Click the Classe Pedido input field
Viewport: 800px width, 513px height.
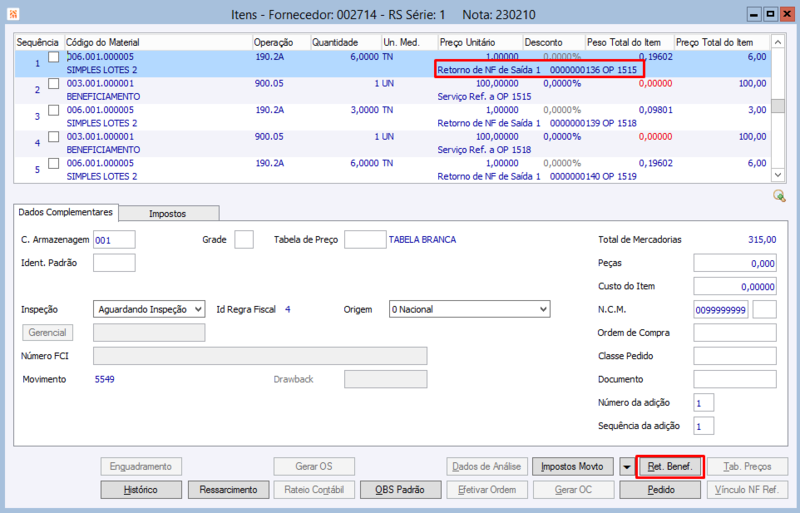coord(735,356)
